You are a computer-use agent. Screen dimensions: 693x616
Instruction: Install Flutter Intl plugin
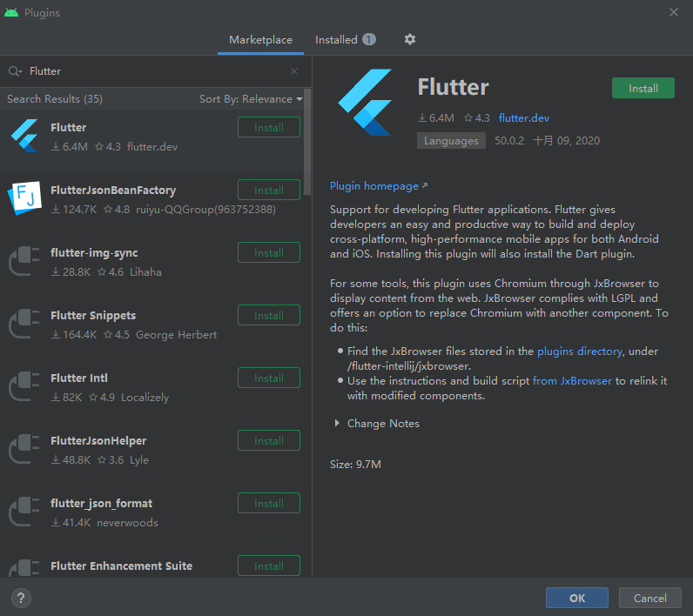point(269,378)
